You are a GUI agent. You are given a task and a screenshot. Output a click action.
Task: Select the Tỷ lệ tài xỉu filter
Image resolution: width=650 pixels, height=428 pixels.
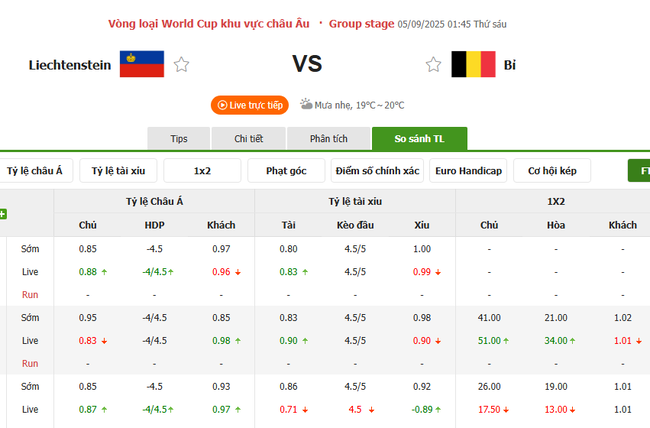tap(118, 171)
